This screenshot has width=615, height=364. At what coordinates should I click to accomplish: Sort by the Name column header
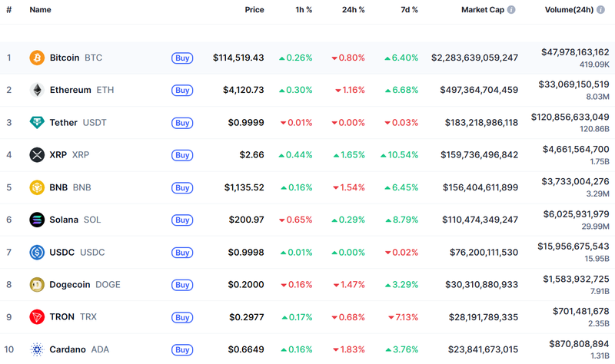pos(40,10)
